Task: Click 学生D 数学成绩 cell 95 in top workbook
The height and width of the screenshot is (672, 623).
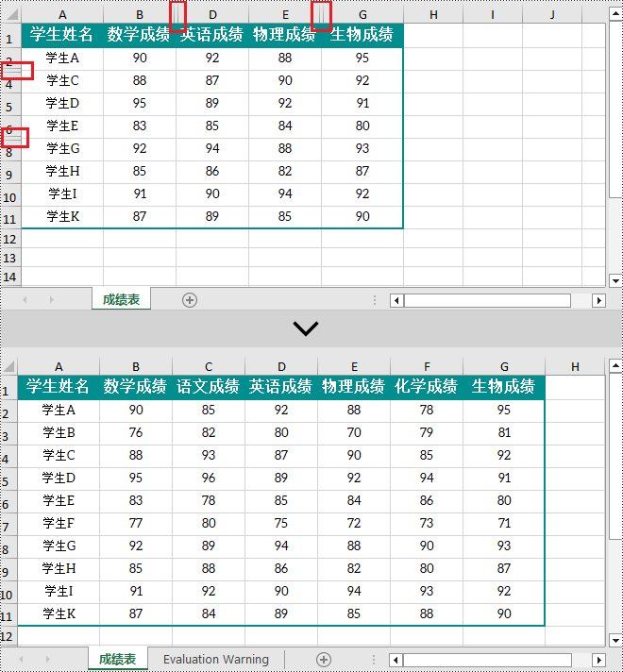Action: point(140,103)
